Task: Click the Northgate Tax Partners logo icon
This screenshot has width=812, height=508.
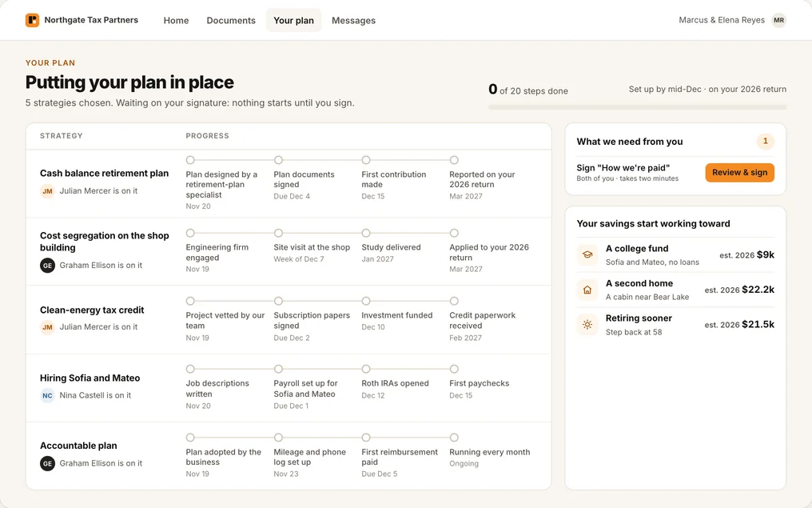Action: (x=32, y=20)
